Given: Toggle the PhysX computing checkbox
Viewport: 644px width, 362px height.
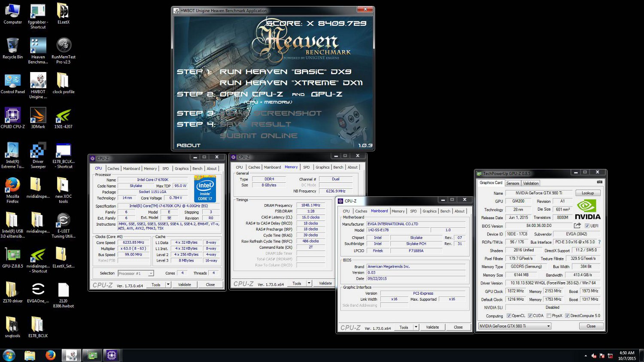Looking at the screenshot, I should (x=549, y=316).
